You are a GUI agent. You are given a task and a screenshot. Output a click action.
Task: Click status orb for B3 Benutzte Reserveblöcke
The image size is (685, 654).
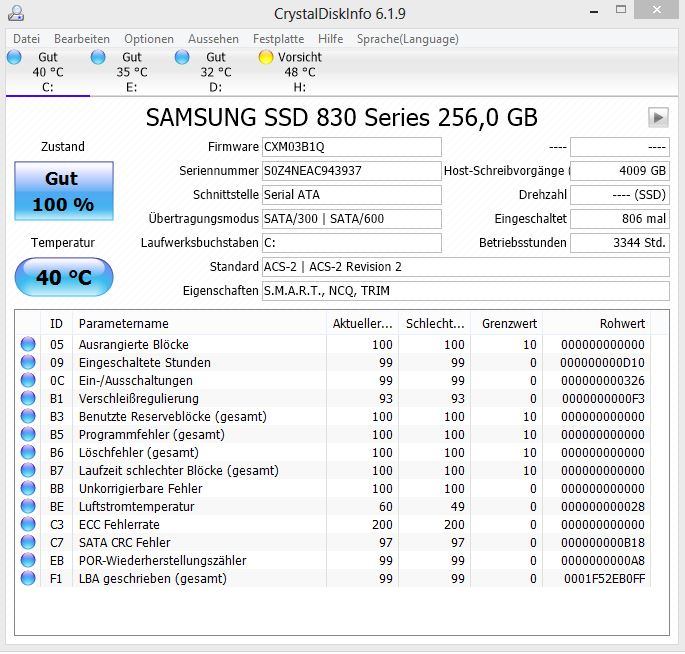(x=28, y=416)
